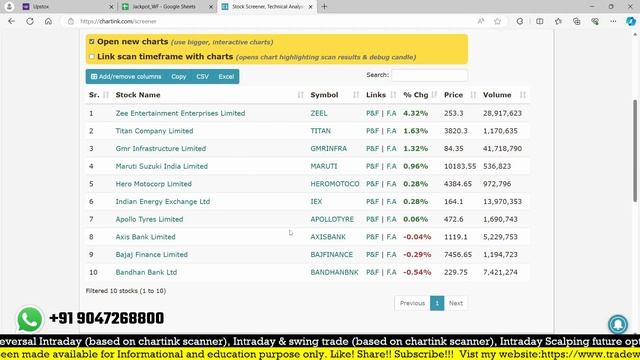Viewport: 640px width, 360px height.
Task: Open Axis Bank Limited link
Action: (145, 237)
